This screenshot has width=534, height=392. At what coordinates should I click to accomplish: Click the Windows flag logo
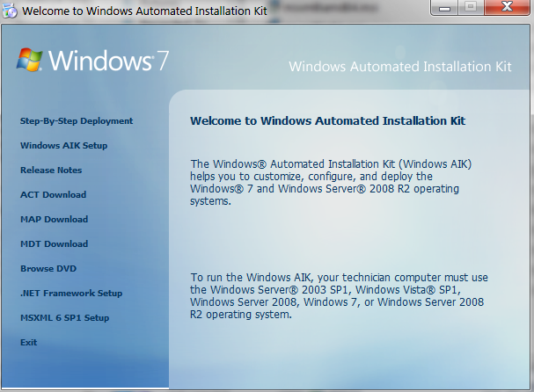click(x=30, y=60)
